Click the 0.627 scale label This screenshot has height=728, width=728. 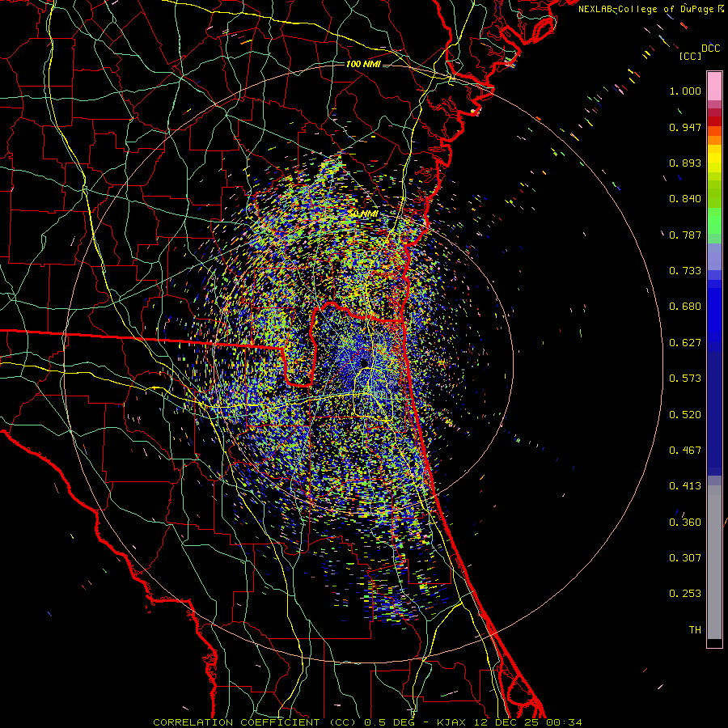[685, 343]
